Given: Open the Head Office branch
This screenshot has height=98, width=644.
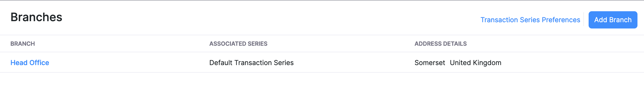Looking at the screenshot, I should click(30, 63).
